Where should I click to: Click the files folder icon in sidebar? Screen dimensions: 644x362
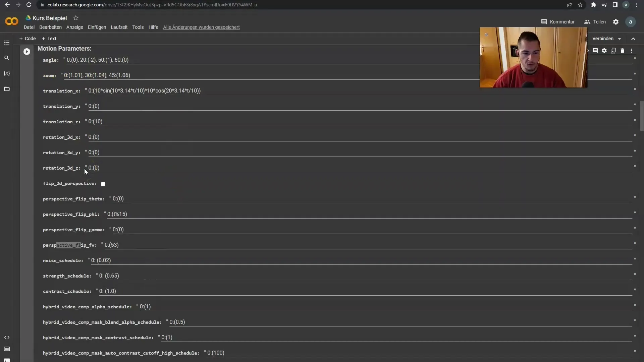(x=7, y=89)
